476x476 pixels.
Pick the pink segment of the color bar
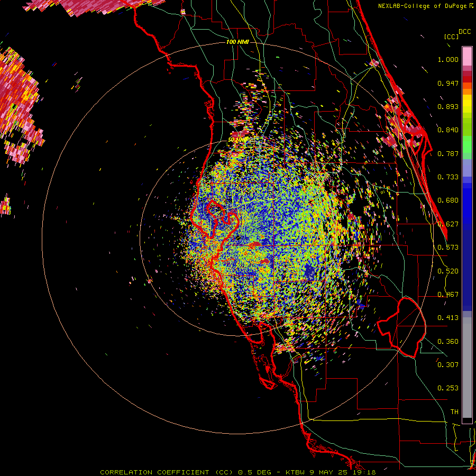click(x=467, y=57)
